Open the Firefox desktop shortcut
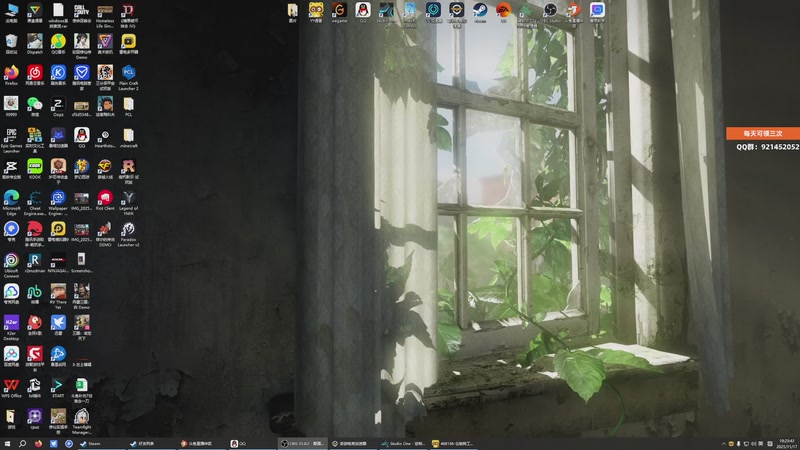 [11, 74]
